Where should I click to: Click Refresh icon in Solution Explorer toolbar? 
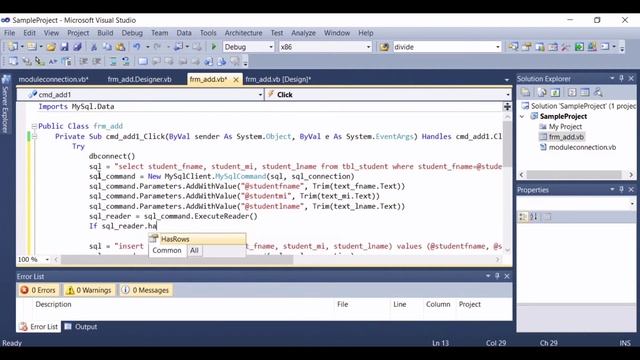(555, 93)
